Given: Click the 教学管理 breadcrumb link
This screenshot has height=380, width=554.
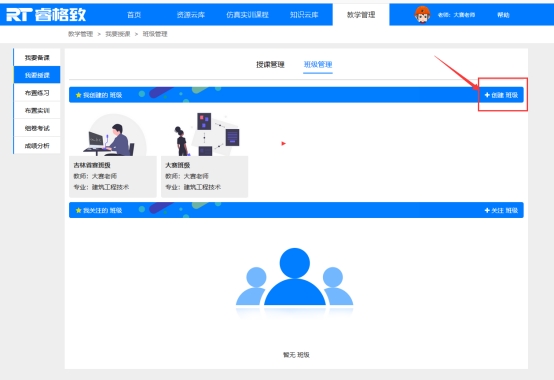Looking at the screenshot, I should 81,34.
